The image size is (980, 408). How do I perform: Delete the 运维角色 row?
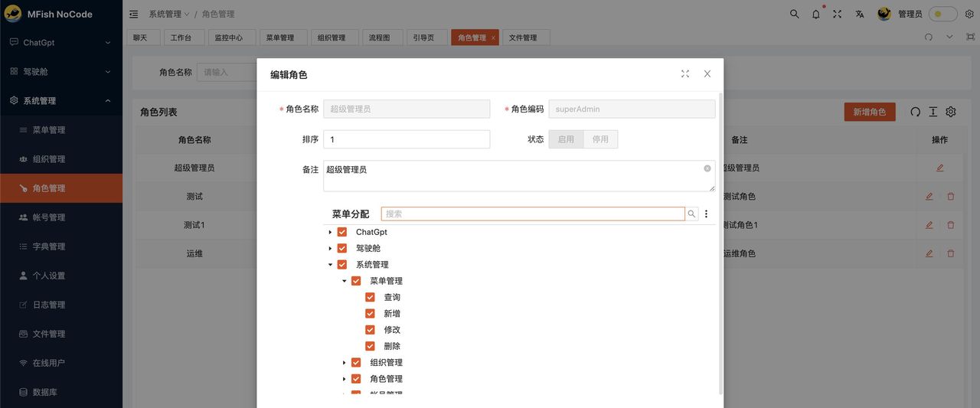(x=951, y=253)
